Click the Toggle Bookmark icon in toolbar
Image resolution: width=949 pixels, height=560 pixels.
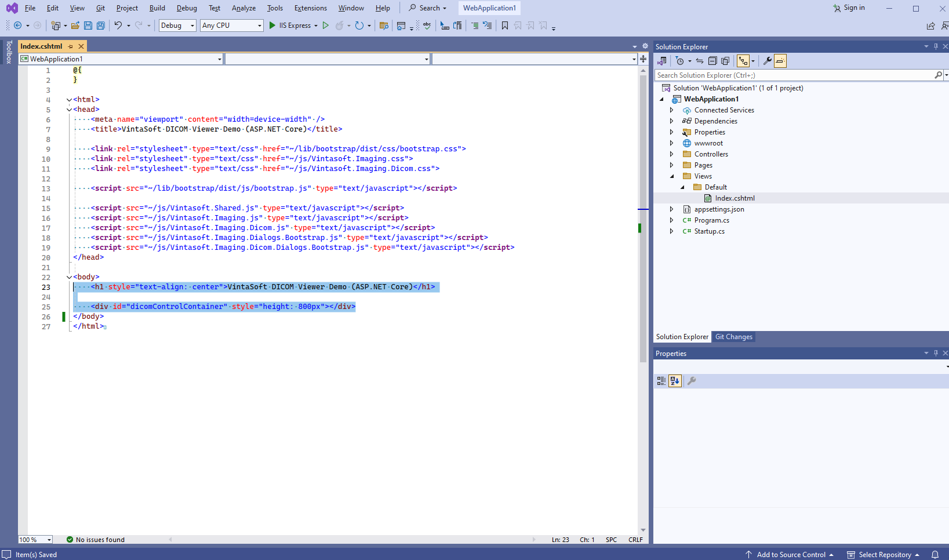[x=505, y=26]
